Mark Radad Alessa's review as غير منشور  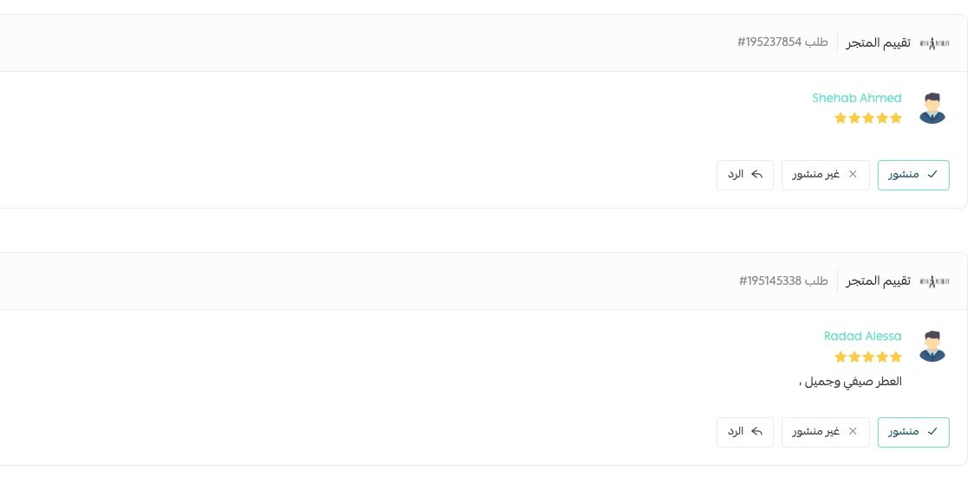(825, 432)
